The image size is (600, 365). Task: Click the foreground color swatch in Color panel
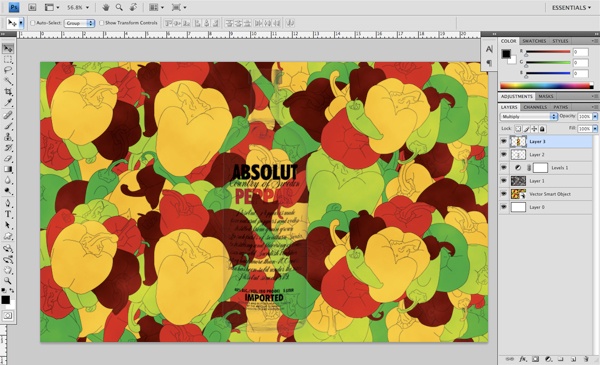pyautogui.click(x=506, y=54)
